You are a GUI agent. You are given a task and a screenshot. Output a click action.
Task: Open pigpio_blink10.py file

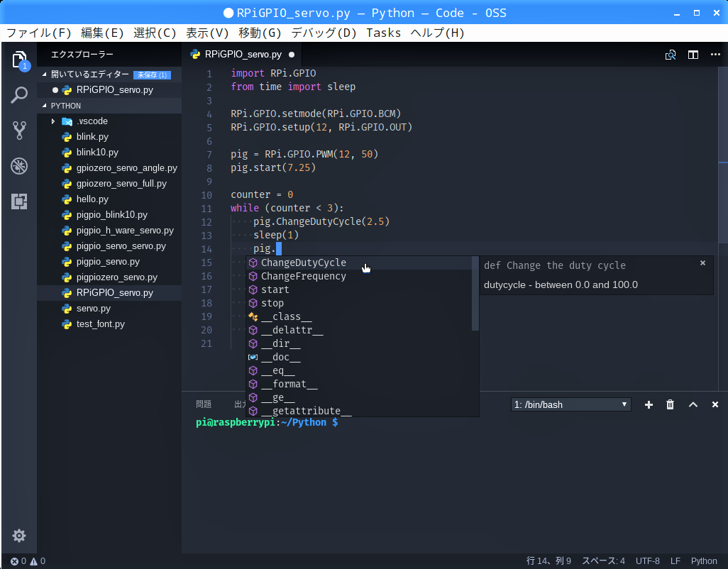click(x=109, y=215)
